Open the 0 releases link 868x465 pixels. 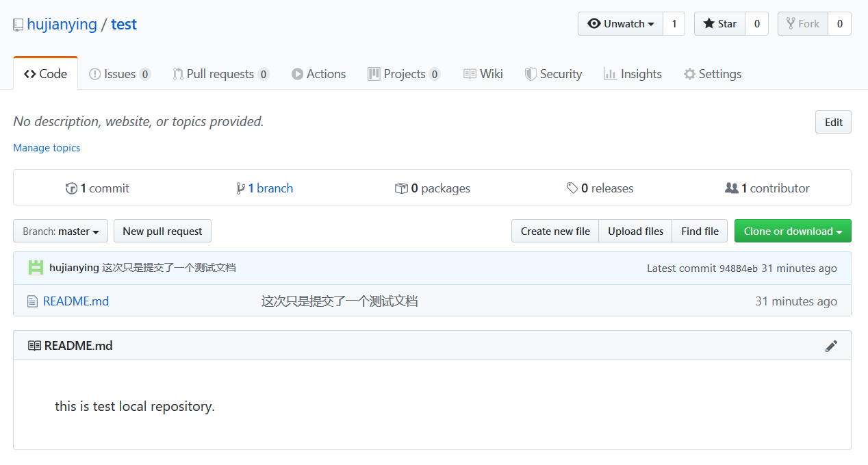click(600, 188)
